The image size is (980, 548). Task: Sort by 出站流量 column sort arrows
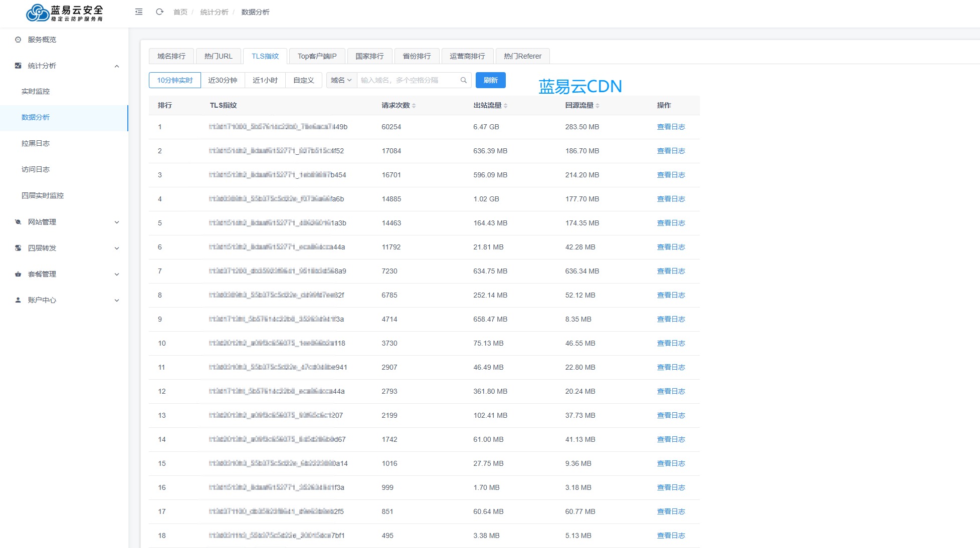[x=505, y=106]
